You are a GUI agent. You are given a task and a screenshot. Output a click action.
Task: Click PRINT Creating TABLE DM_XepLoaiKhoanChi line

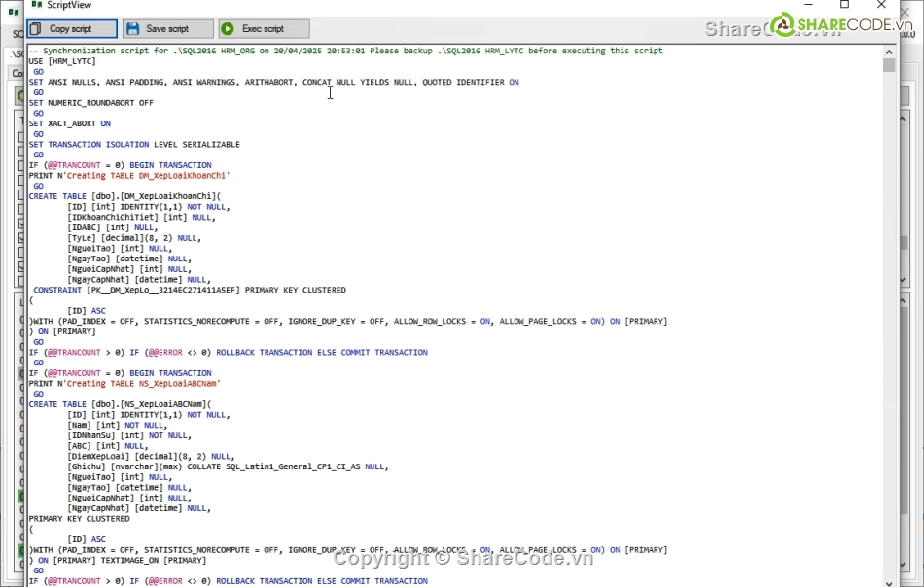(x=129, y=176)
